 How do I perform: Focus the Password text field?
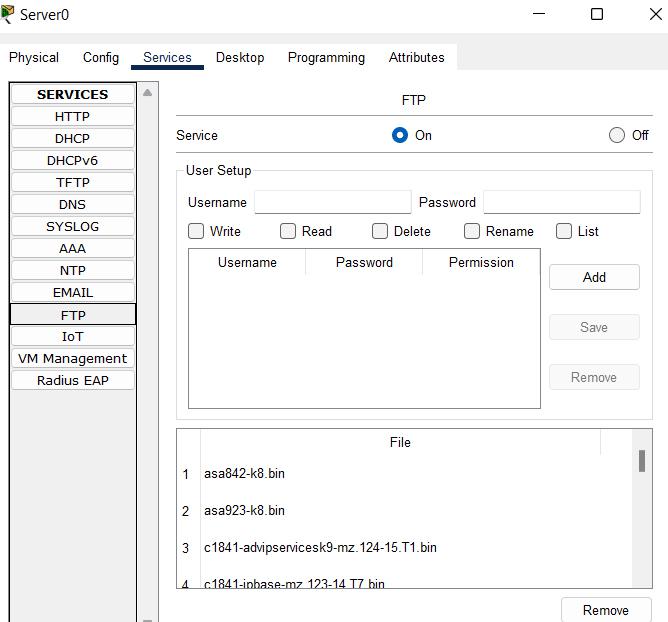tap(561, 202)
